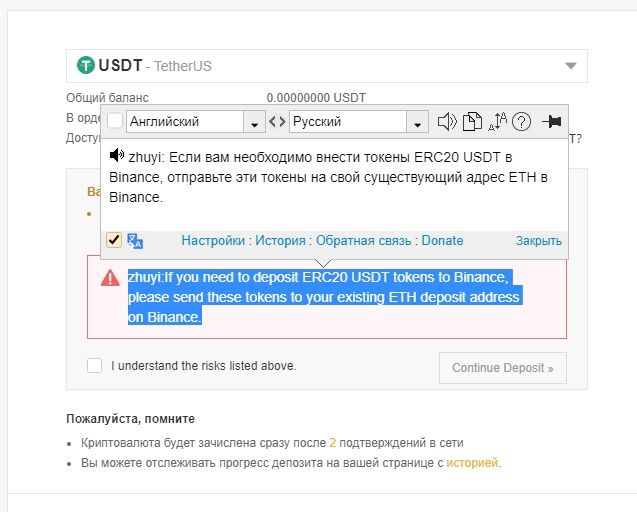Open translator help question mark icon

click(x=522, y=121)
